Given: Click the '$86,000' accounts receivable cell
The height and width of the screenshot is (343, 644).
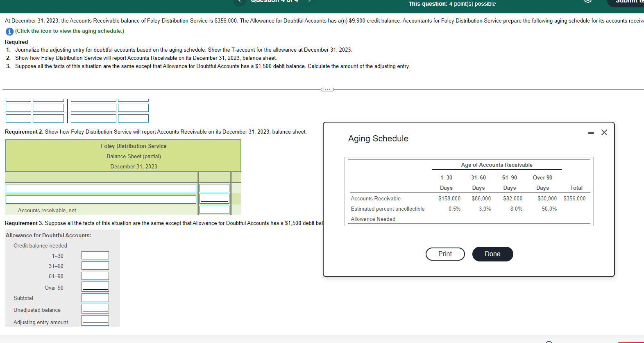Looking at the screenshot, I should coord(481,198).
